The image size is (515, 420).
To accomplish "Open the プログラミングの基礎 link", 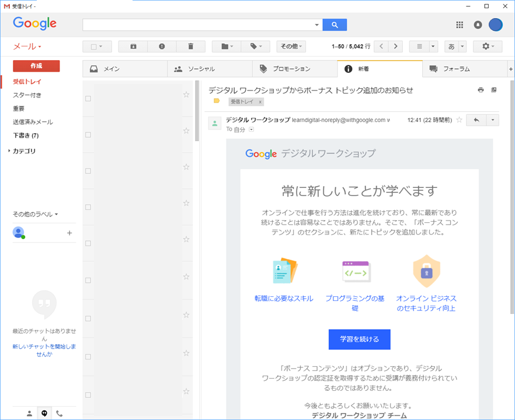I will (355, 303).
